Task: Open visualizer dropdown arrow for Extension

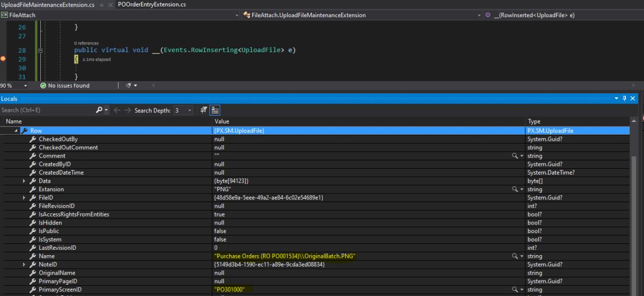Action: (522, 189)
